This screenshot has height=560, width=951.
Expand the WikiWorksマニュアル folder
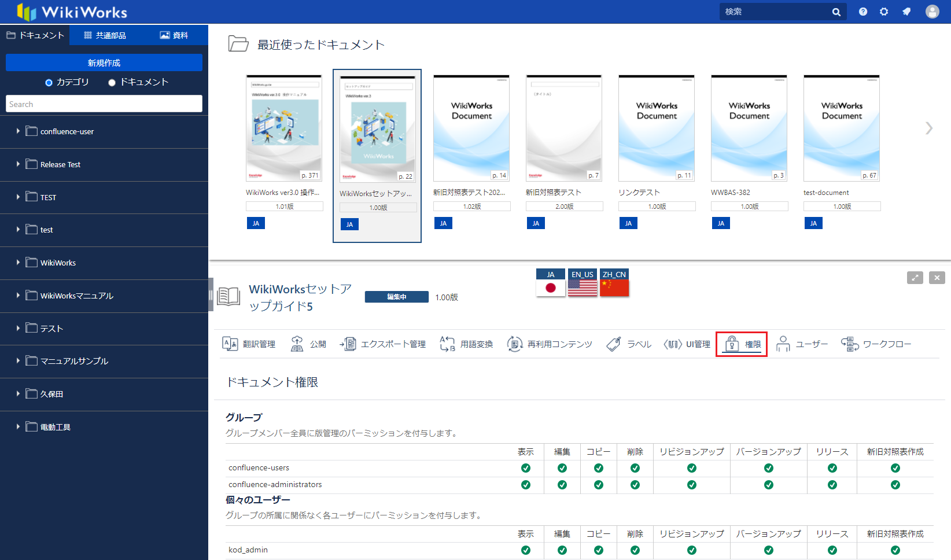click(x=18, y=296)
